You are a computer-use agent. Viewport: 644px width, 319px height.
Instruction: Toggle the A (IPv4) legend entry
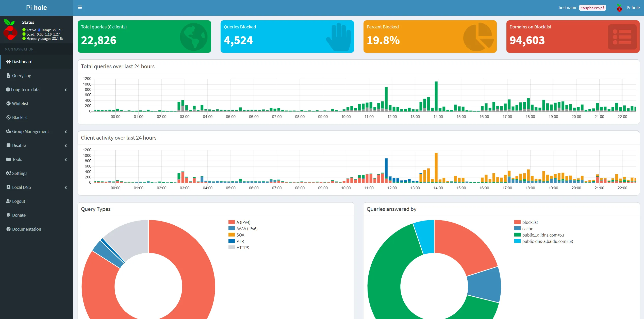[243, 222]
